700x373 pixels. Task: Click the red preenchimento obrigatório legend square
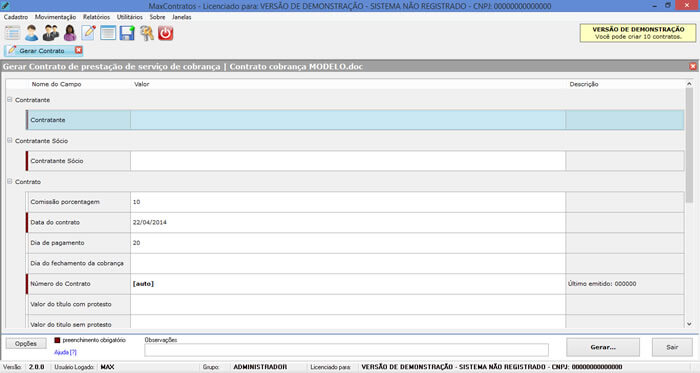(x=57, y=340)
